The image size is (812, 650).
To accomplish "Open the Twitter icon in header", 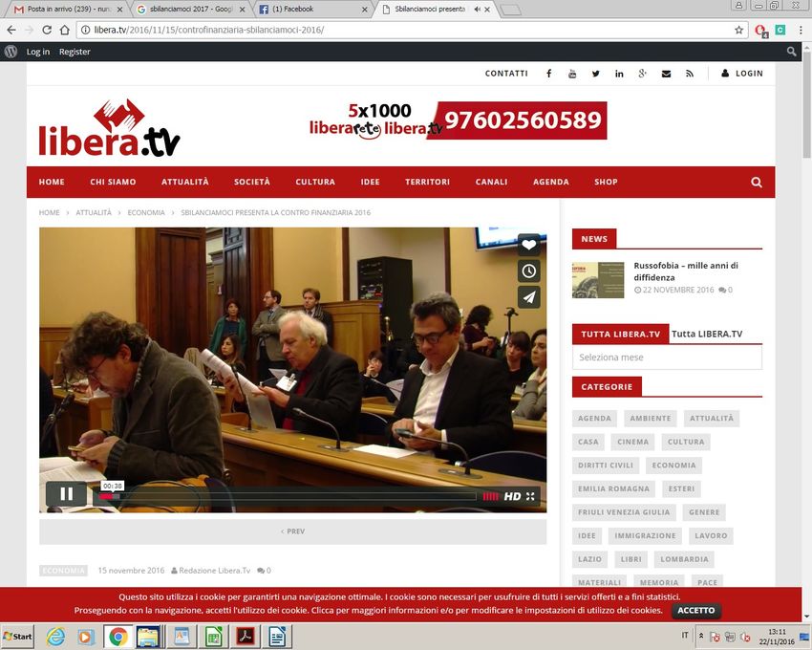I will (x=596, y=74).
